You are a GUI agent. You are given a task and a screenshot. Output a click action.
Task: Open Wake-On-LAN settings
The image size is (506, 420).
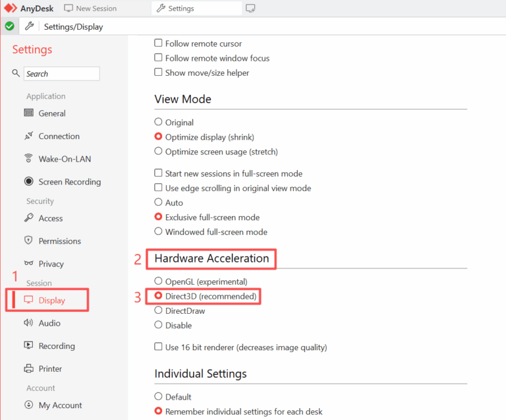pos(65,159)
